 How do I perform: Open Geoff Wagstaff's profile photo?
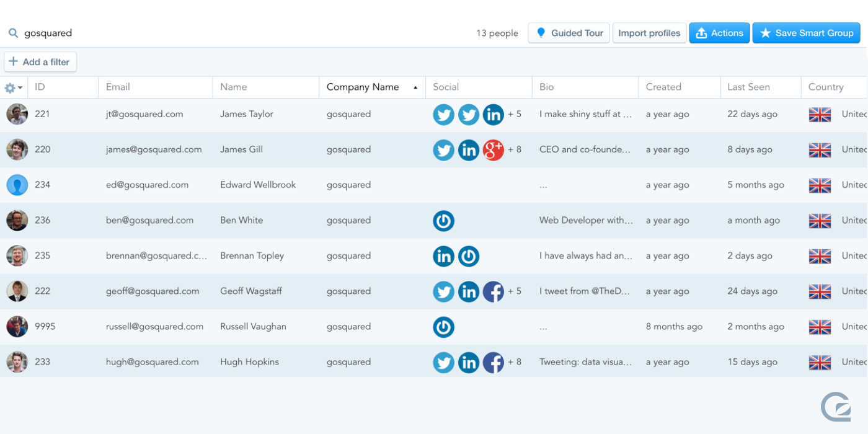(x=17, y=291)
